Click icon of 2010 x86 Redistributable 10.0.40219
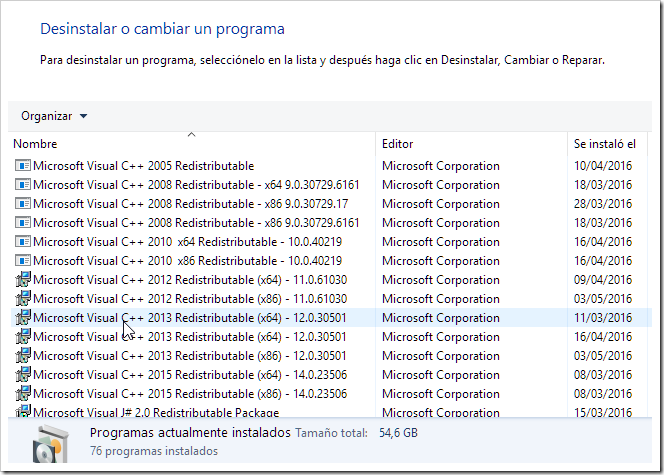This screenshot has width=664, height=475. [23, 261]
